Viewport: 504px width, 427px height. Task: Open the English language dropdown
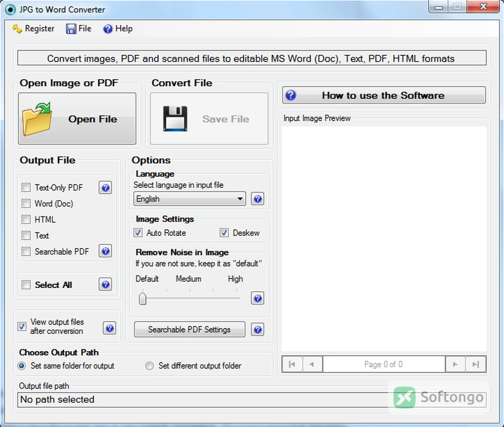(190, 199)
